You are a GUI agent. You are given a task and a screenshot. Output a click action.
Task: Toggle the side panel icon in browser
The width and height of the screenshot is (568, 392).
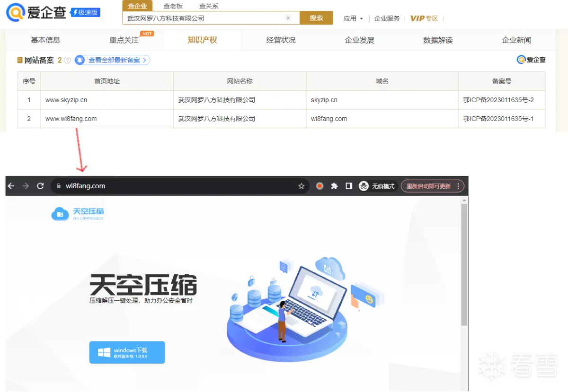coord(349,186)
